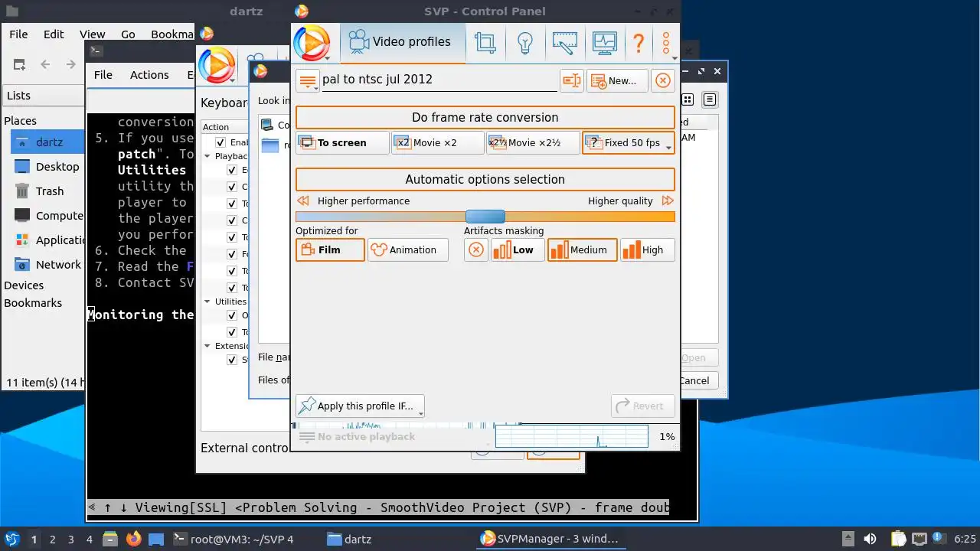Screen dimensions: 980x551
Task: Set artifacts masking to Medium
Action: tap(582, 250)
